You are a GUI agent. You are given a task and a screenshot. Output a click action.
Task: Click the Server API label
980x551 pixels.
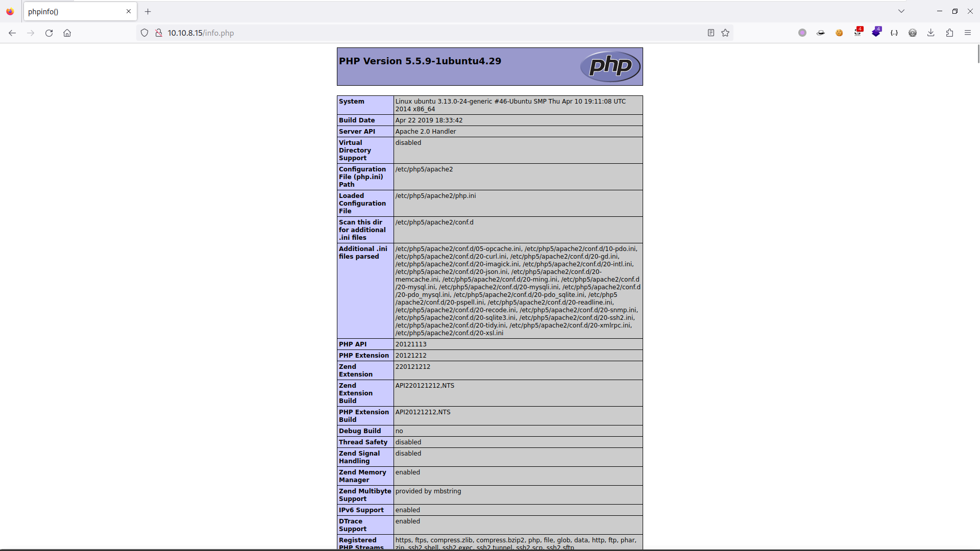click(x=357, y=132)
